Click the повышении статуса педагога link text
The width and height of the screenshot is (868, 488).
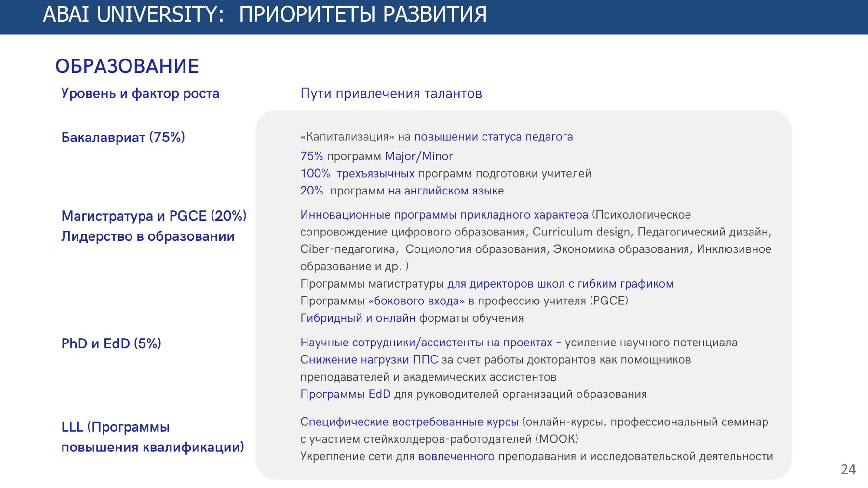pyautogui.click(x=493, y=137)
